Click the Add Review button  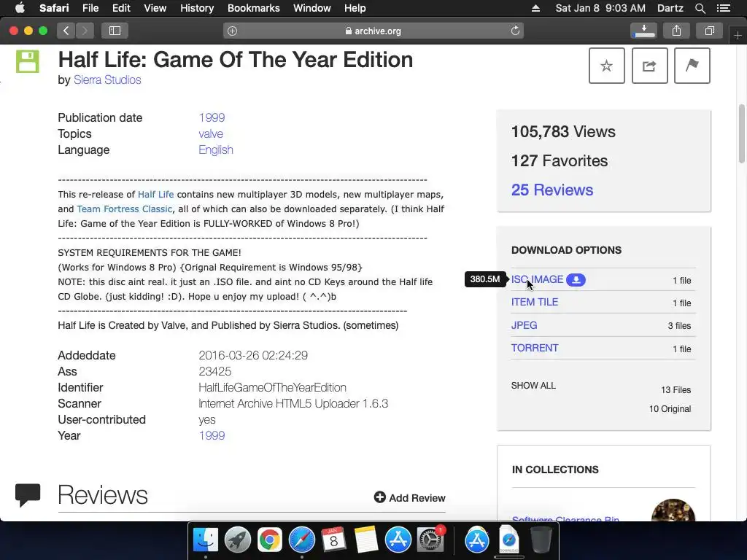(410, 497)
